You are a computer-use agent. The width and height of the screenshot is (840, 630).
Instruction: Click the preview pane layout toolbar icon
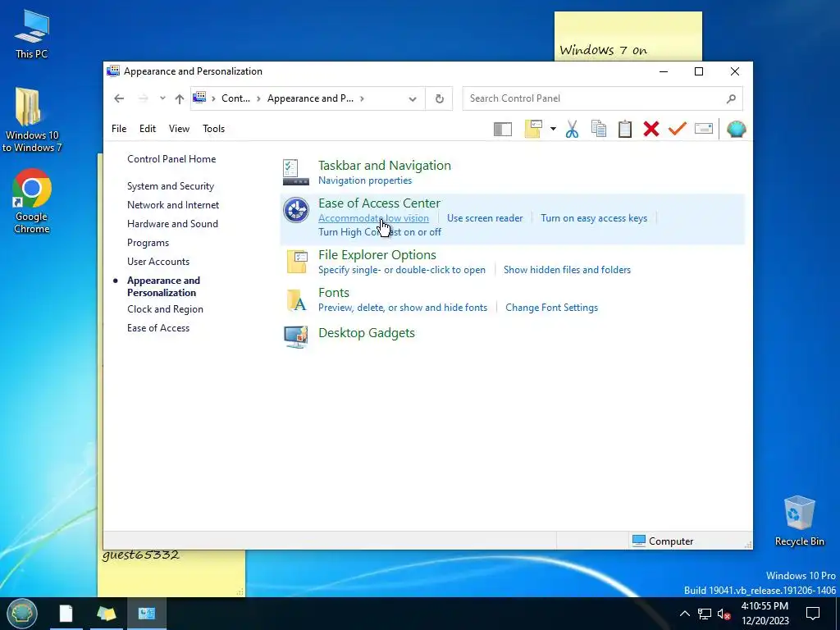[x=503, y=129]
